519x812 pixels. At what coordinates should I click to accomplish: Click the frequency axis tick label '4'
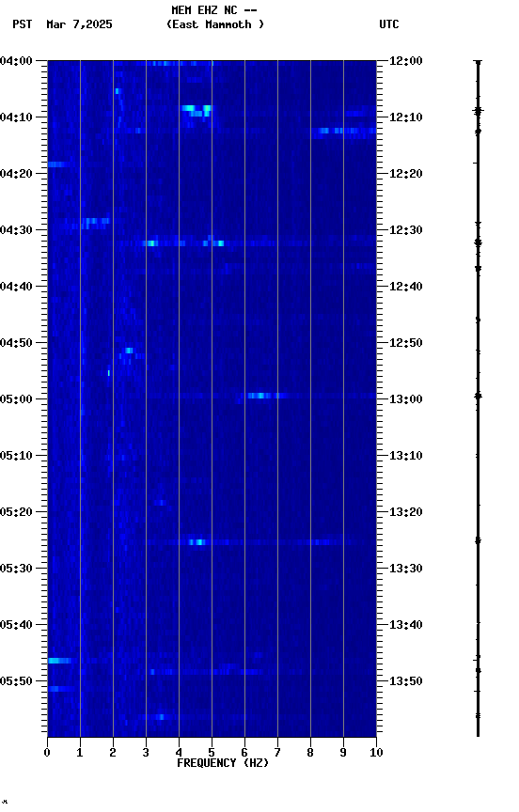(x=179, y=753)
